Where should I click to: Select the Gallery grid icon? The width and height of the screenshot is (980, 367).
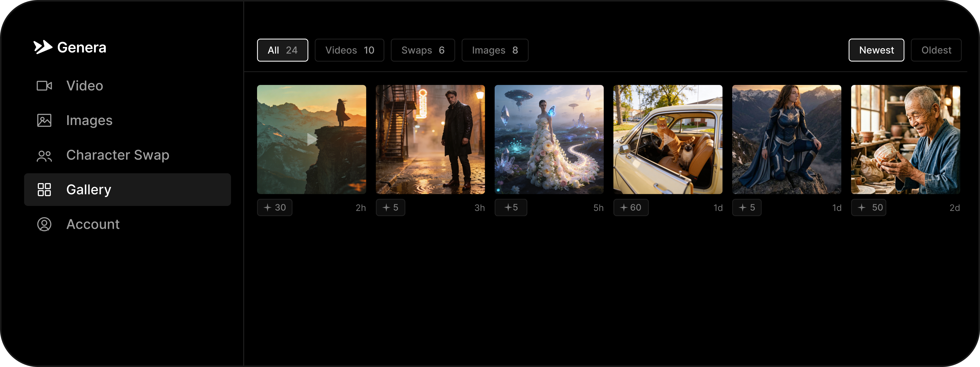(x=44, y=190)
